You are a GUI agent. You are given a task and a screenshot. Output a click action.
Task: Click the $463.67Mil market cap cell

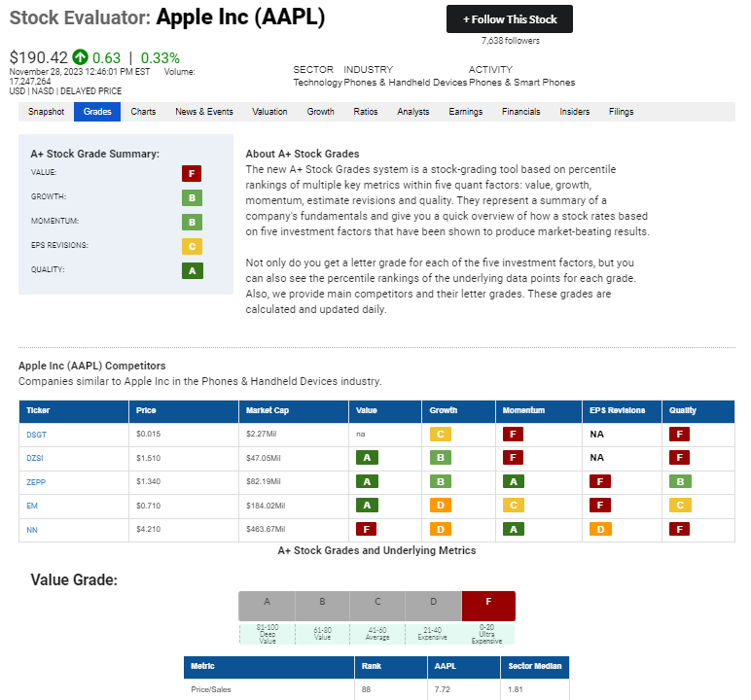(266, 529)
